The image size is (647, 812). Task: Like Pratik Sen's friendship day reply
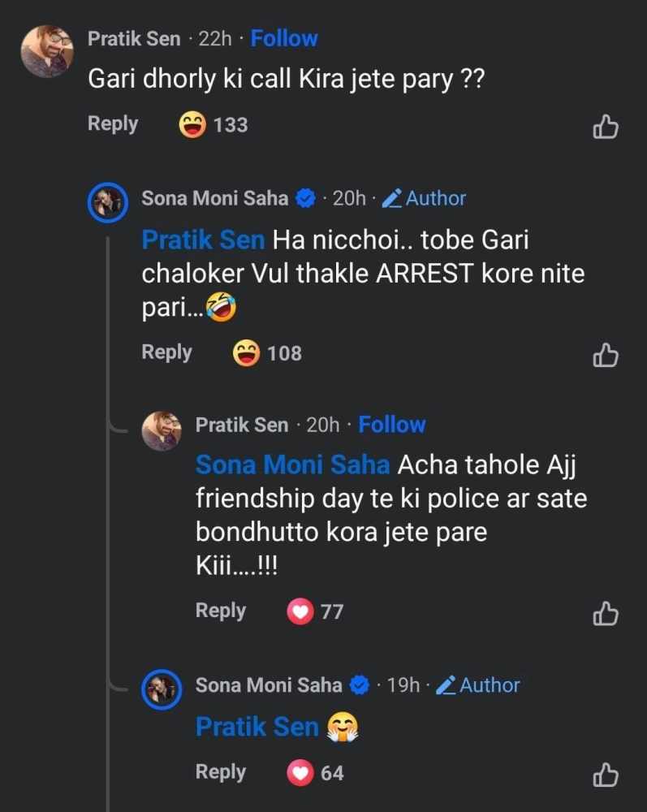606,613
